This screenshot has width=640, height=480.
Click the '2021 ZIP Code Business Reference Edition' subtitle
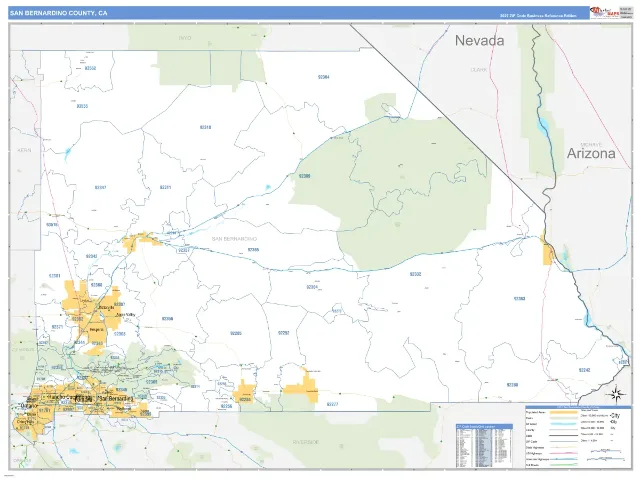538,16
